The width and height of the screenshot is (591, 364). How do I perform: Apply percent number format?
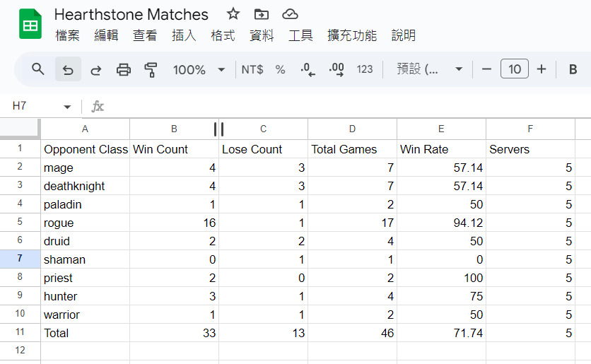tap(280, 69)
